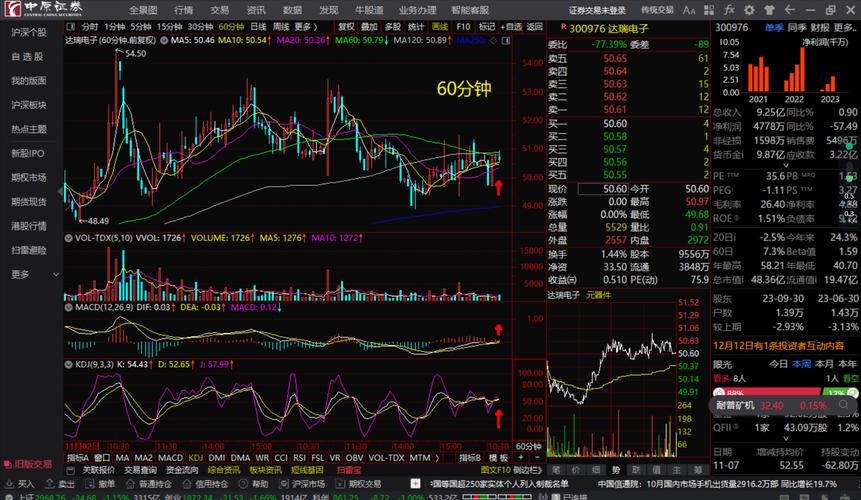861x500 pixels.
Task: Collapse left sidebar with the edge arrow
Action: pos(60,191)
